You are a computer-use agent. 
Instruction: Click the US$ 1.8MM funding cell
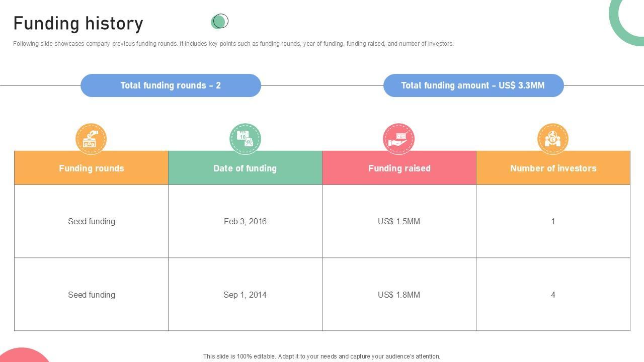click(399, 295)
